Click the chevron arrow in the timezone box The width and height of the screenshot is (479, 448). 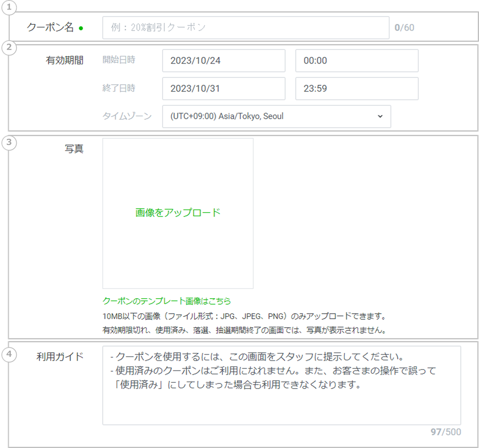380,116
